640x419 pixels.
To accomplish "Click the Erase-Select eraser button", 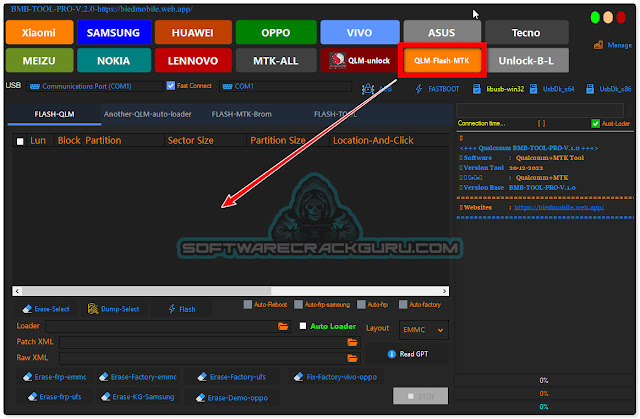I will pyautogui.click(x=46, y=309).
